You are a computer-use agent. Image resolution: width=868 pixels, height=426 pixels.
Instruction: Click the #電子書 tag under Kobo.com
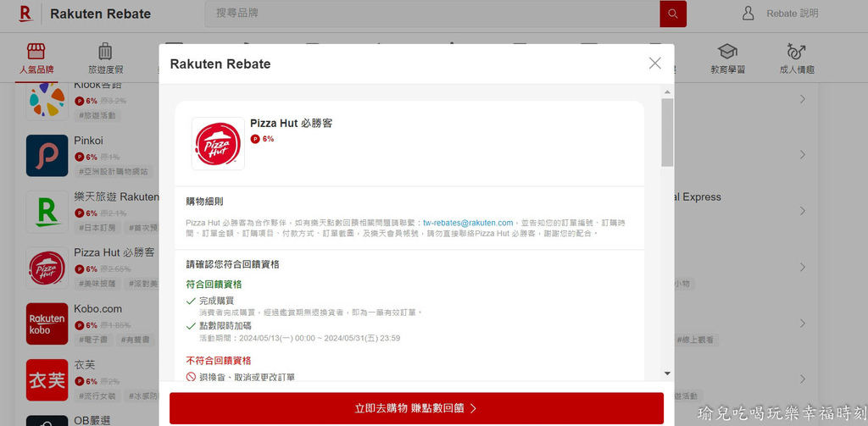pyautogui.click(x=93, y=340)
